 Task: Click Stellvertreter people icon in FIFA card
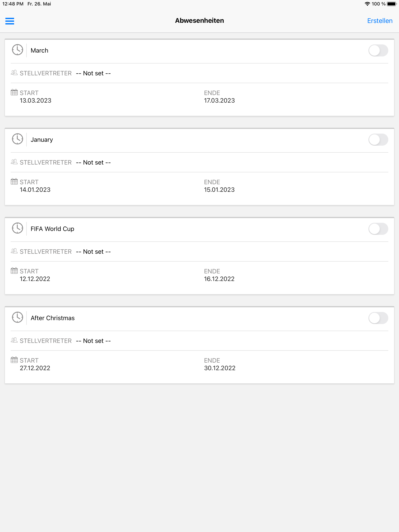[14, 251]
